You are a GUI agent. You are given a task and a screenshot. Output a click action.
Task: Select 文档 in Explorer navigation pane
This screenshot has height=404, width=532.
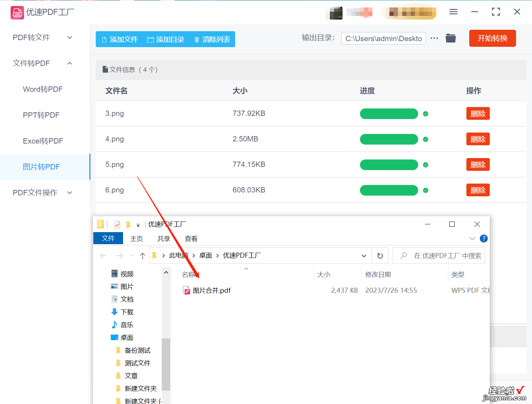(122, 299)
